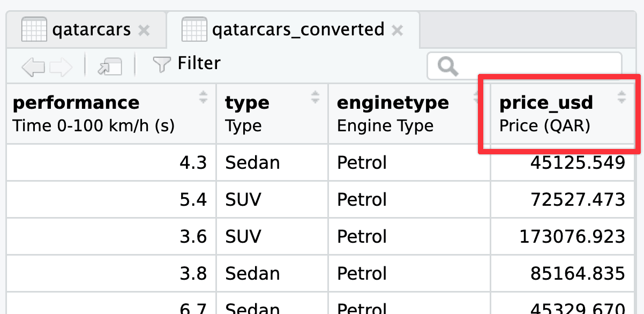
Task: Sort by price_usd column arrows
Action: point(621,98)
